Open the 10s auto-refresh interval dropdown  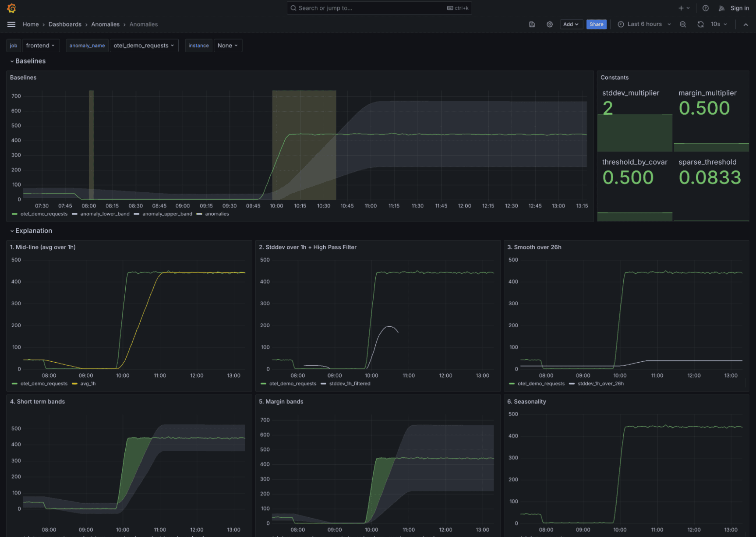tap(718, 24)
